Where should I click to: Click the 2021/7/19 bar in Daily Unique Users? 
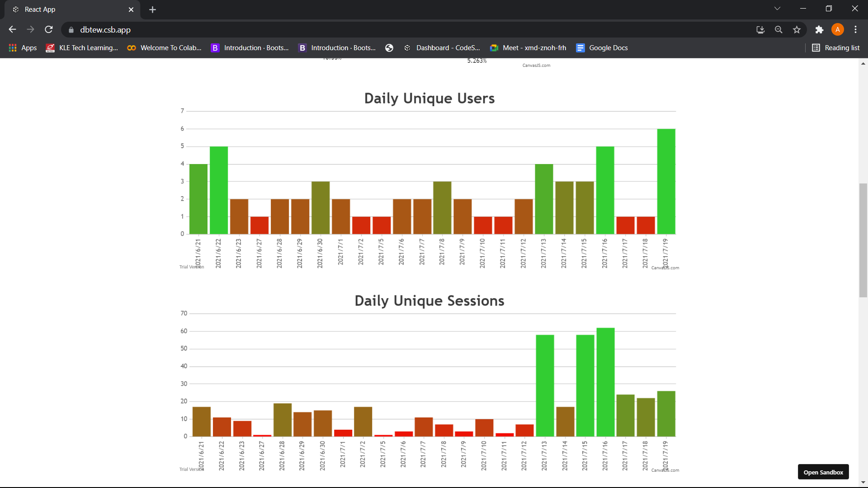[666, 182]
